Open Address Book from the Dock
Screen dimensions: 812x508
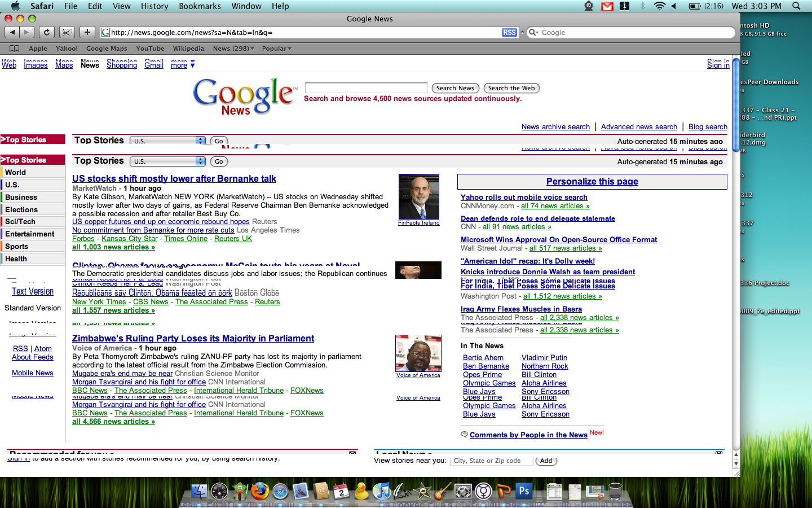[321, 492]
